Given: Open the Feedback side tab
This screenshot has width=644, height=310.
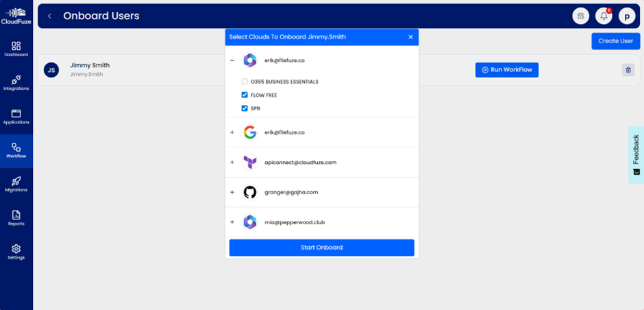Looking at the screenshot, I should tap(635, 154).
